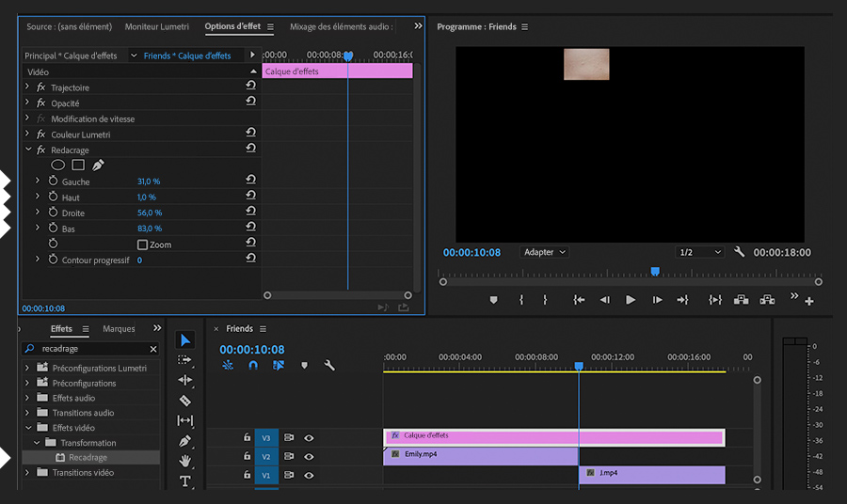847x504 pixels.
Task: Open the program monitor wrench settings
Action: click(740, 252)
